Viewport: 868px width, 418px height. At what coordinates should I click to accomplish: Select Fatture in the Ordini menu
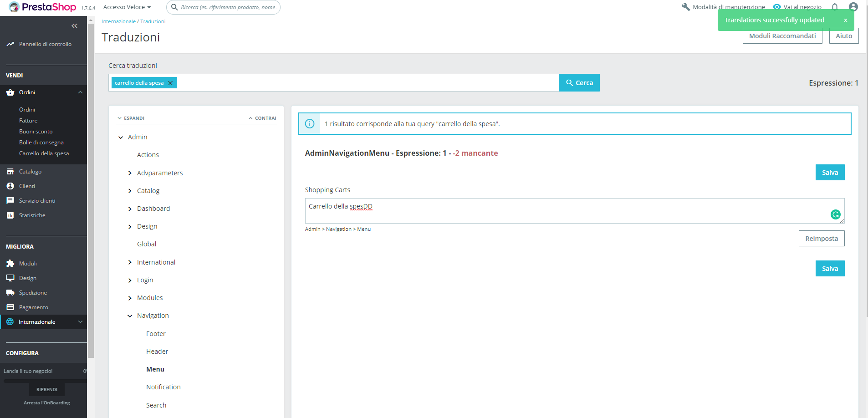pyautogui.click(x=28, y=120)
